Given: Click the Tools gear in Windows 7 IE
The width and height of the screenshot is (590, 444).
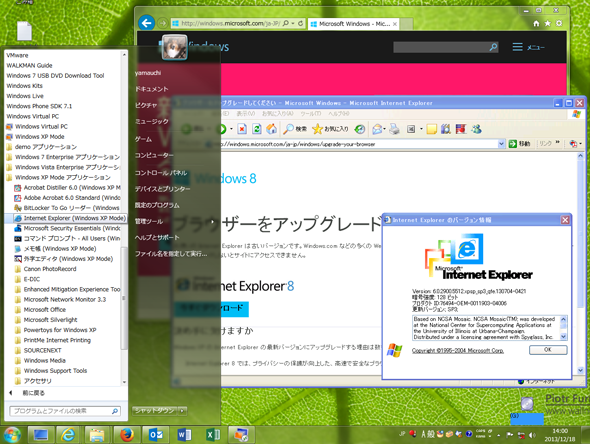Looking at the screenshot, I should click(x=559, y=23).
